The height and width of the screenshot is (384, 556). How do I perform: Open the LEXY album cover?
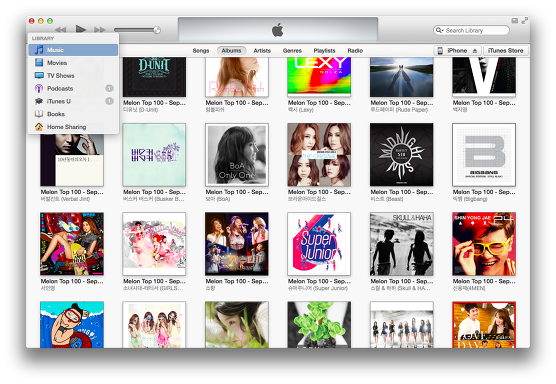[319, 77]
